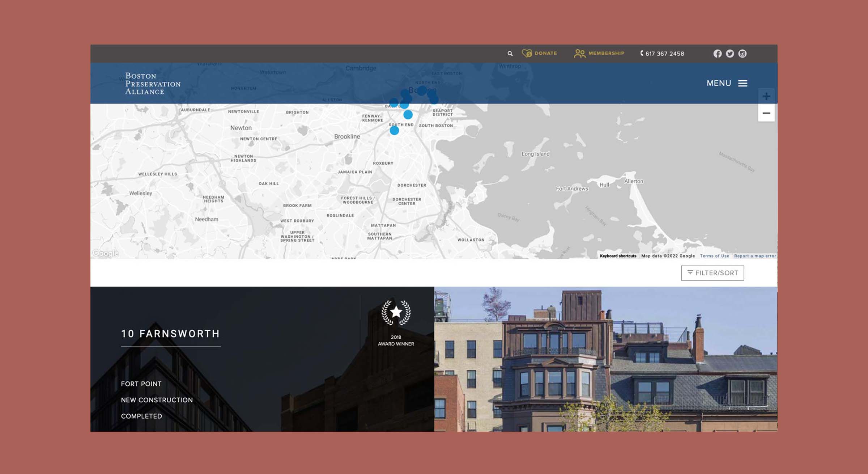The width and height of the screenshot is (868, 474).
Task: Click the Wellesley map label
Action: click(141, 193)
